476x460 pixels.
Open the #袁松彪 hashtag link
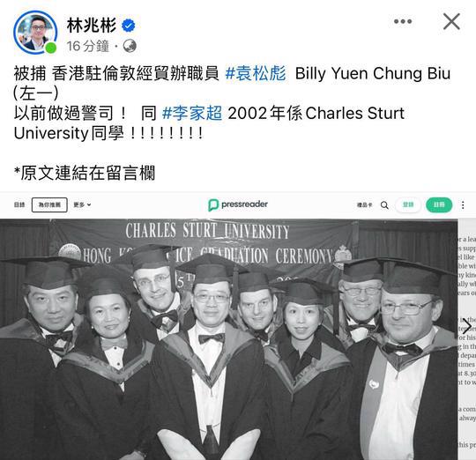[x=256, y=73]
